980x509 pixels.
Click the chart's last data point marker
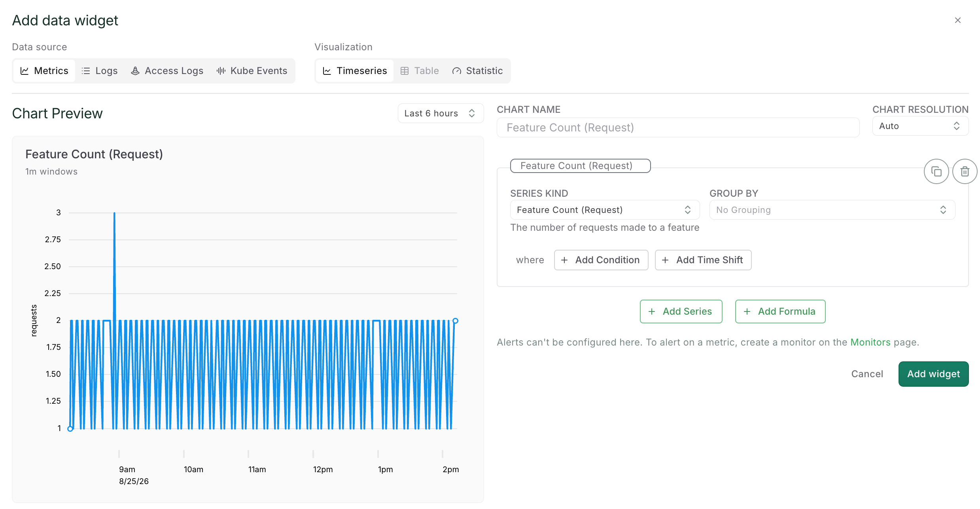(455, 321)
